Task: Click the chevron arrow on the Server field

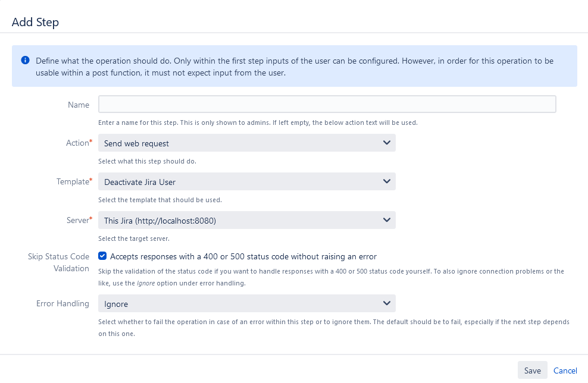Action: (386, 220)
